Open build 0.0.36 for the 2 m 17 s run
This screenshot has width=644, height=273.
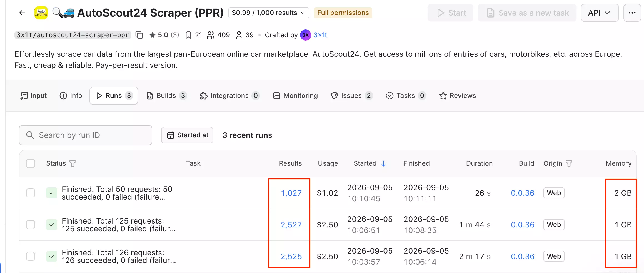(x=523, y=256)
